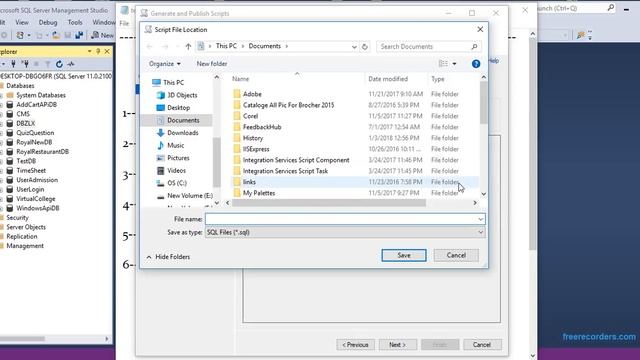This screenshot has width=640, height=360.
Task: Select the 'Integration Services Script Component' folder
Action: click(296, 160)
